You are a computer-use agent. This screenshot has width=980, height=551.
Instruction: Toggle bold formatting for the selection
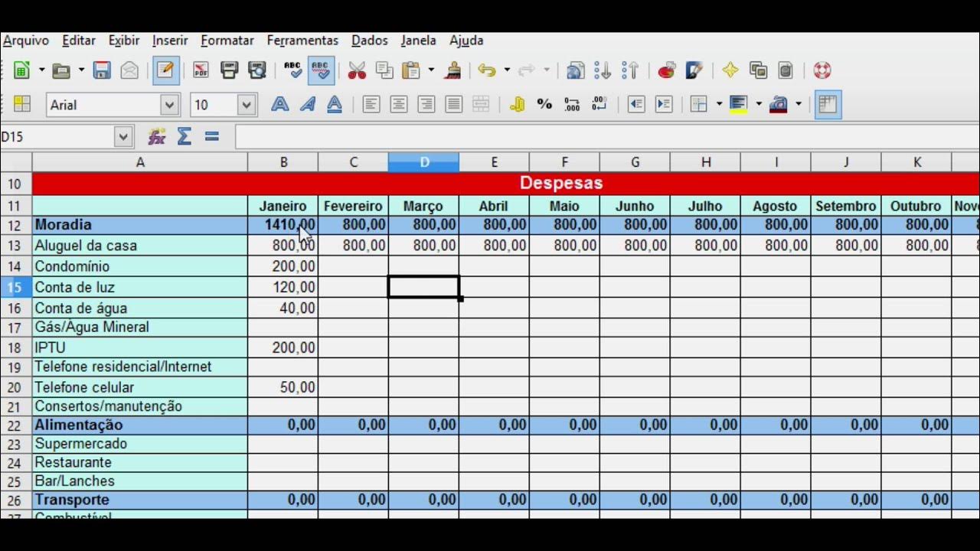pyautogui.click(x=279, y=104)
